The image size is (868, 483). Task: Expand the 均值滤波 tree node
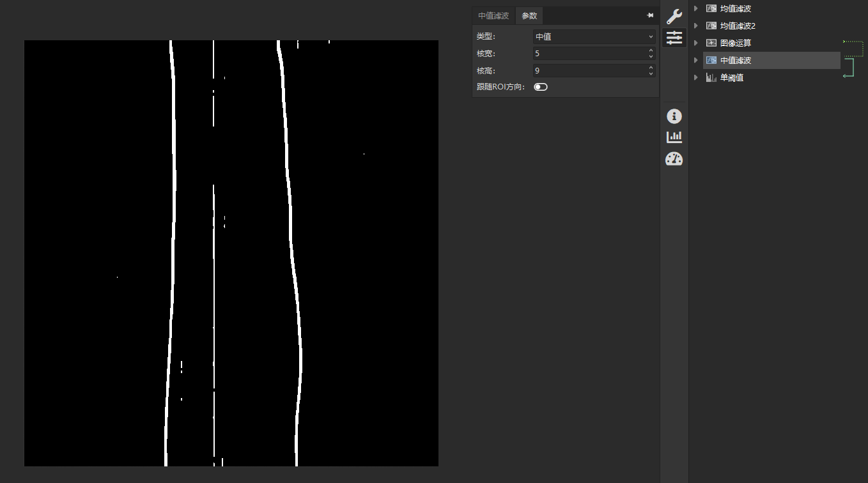click(695, 9)
